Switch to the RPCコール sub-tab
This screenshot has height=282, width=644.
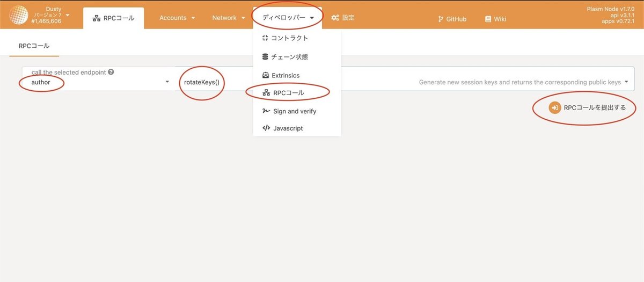point(34,46)
